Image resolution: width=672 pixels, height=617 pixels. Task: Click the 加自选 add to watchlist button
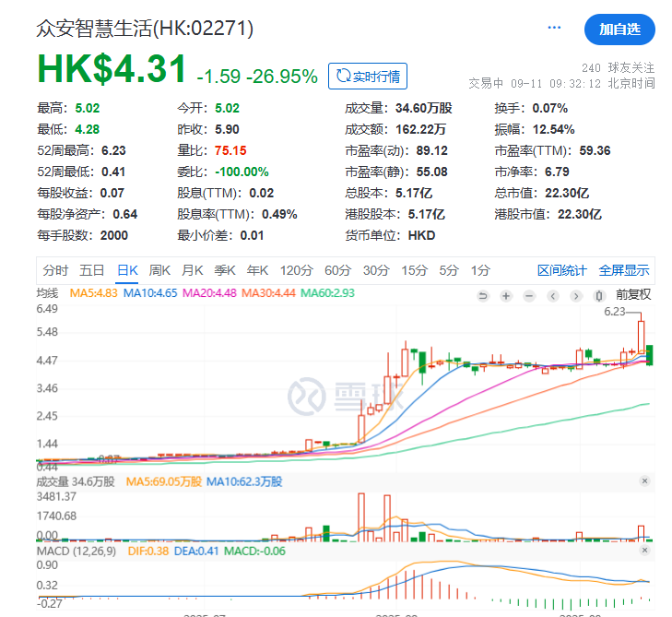point(619,30)
